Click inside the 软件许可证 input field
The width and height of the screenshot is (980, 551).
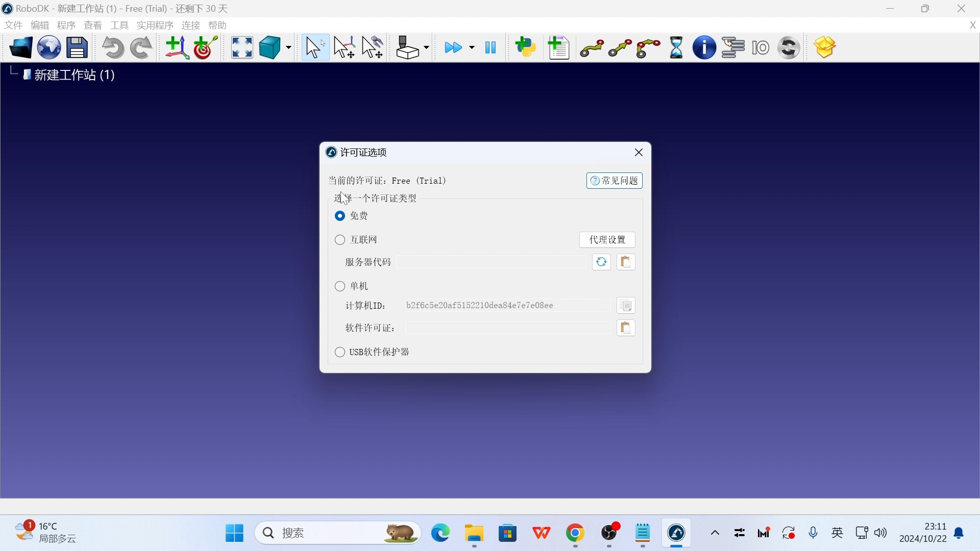click(506, 328)
